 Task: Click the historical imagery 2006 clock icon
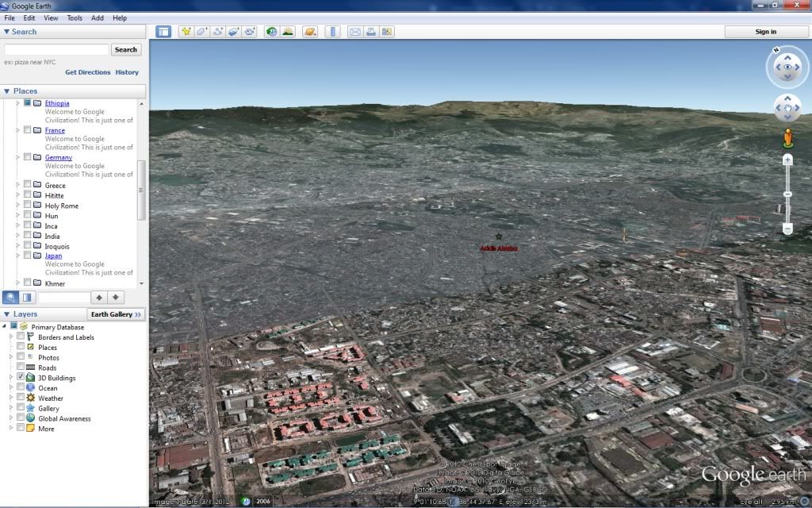tap(246, 502)
